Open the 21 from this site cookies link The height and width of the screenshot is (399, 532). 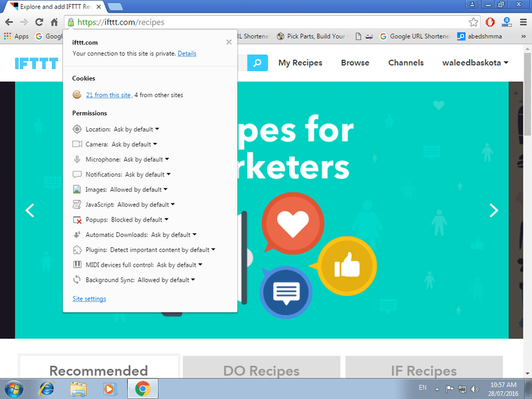tap(108, 95)
